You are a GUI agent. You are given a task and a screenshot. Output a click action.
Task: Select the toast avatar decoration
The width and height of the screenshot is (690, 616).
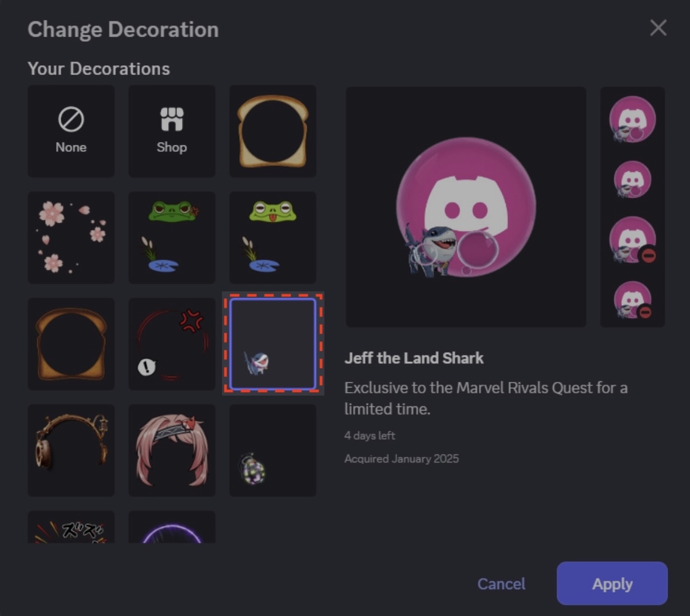point(272,131)
